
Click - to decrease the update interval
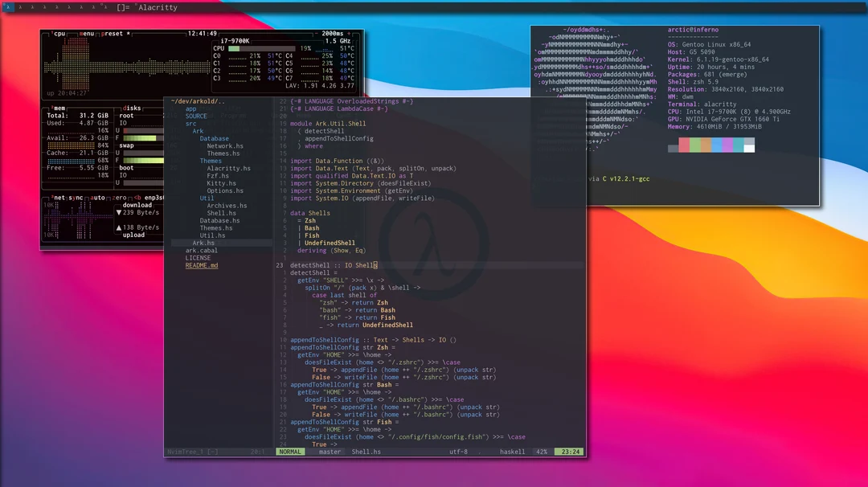coord(317,34)
